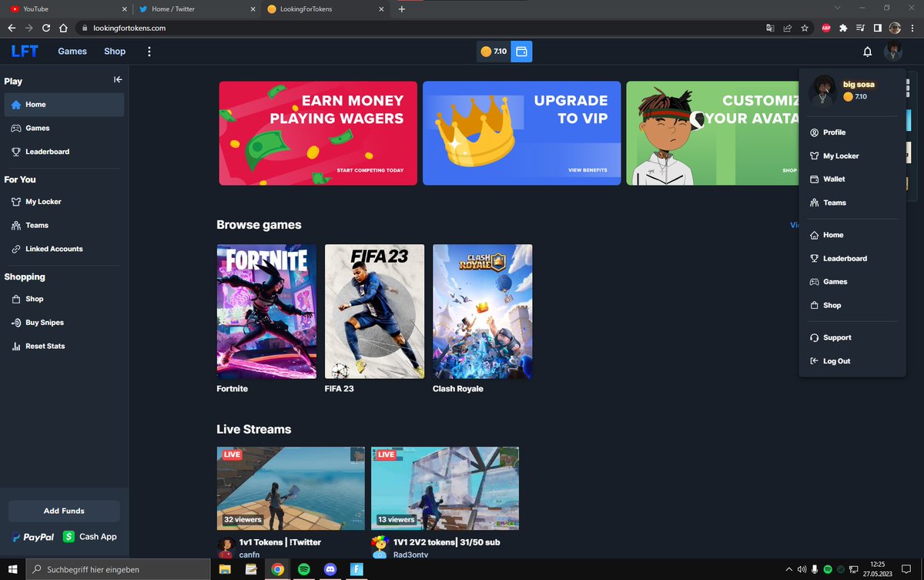Click the canfn streamer avatar
924x580 pixels.
click(x=226, y=548)
